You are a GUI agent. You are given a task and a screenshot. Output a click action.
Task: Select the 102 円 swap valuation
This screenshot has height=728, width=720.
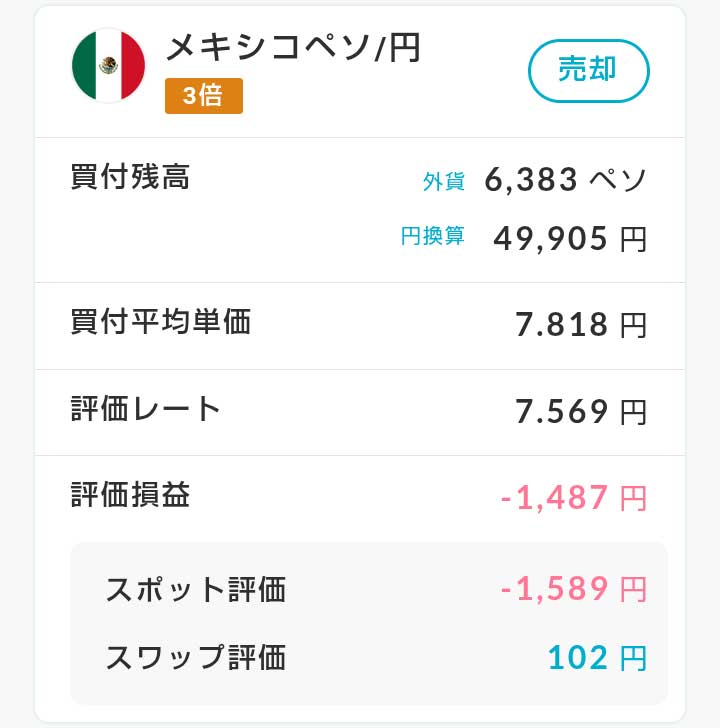597,657
